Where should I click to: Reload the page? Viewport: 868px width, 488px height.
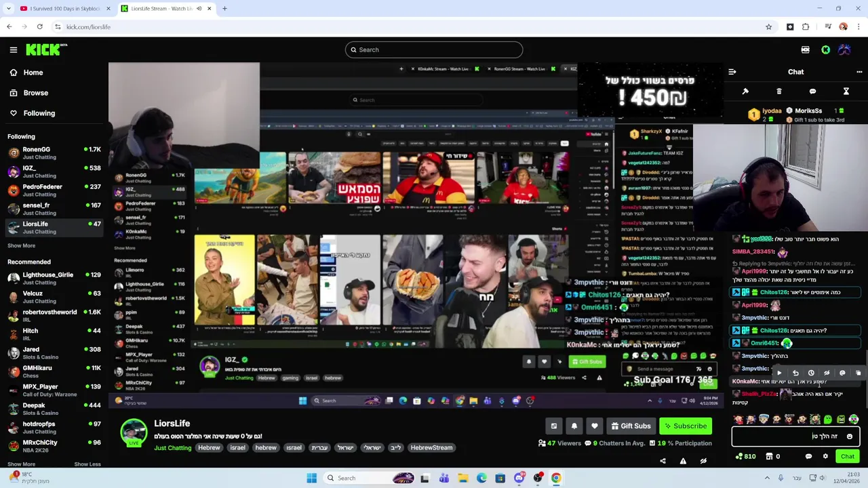click(40, 27)
